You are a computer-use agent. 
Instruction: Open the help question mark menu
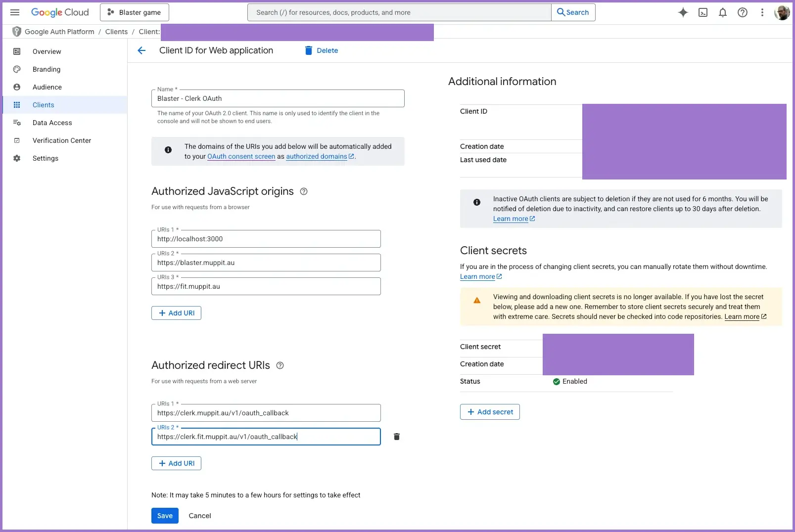[x=742, y=12]
